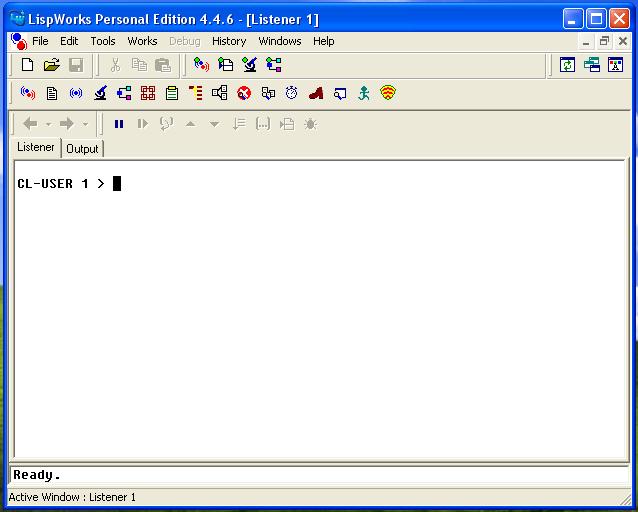This screenshot has height=512, width=638.
Task: Click the Bindings braces icon
Action: point(263,124)
